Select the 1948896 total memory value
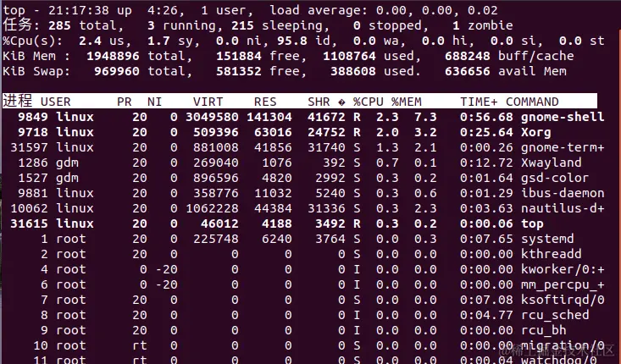 [x=113, y=56]
